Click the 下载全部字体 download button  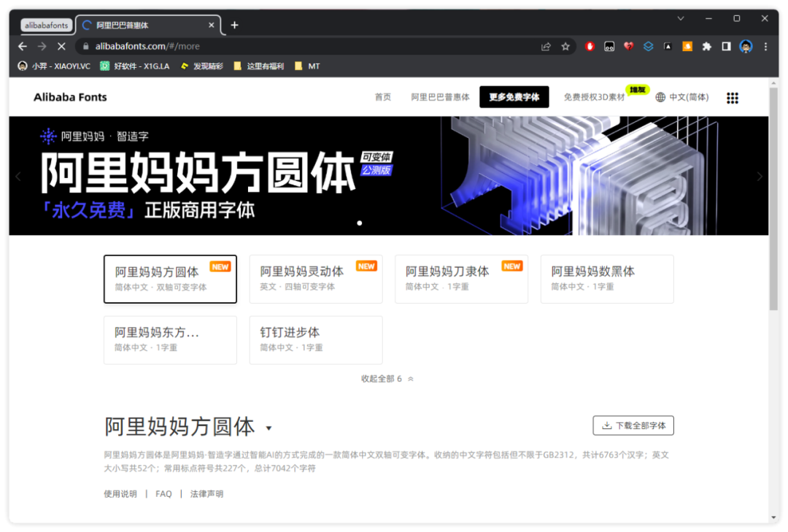pos(633,425)
